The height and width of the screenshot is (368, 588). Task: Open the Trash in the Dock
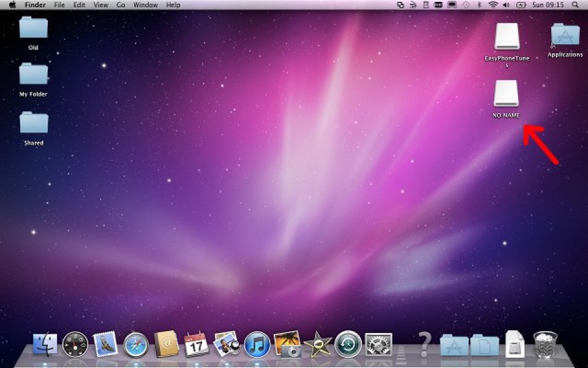545,345
